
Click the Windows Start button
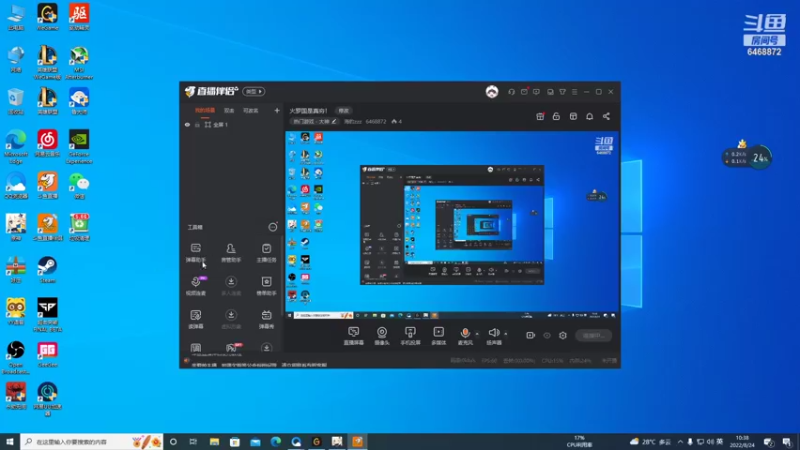[10, 442]
